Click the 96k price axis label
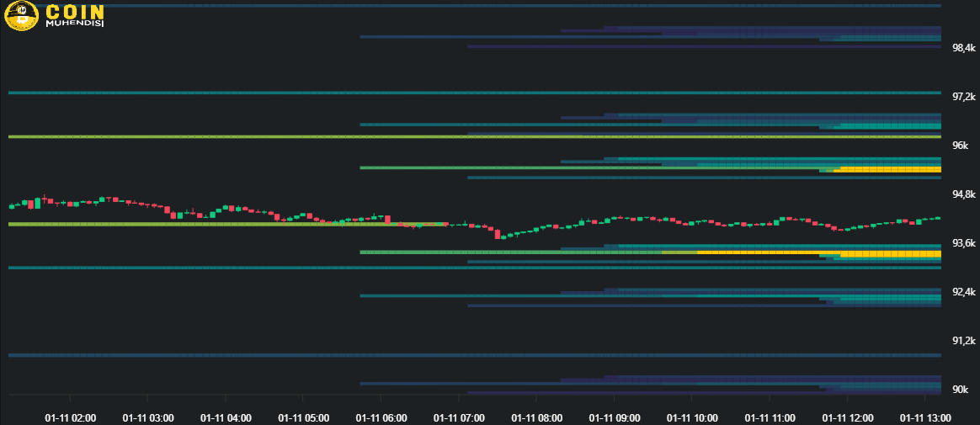Viewport: 980px width, 425px height. click(x=960, y=146)
